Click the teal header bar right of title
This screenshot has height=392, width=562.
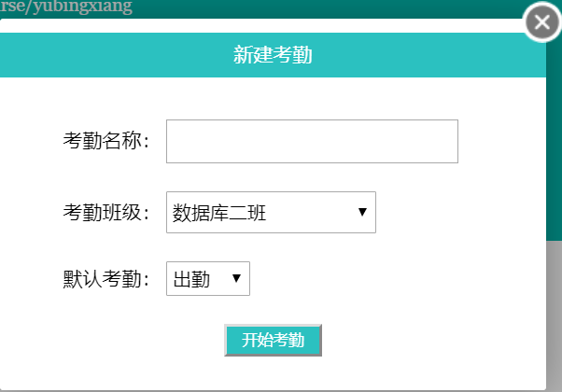[x=448, y=55]
